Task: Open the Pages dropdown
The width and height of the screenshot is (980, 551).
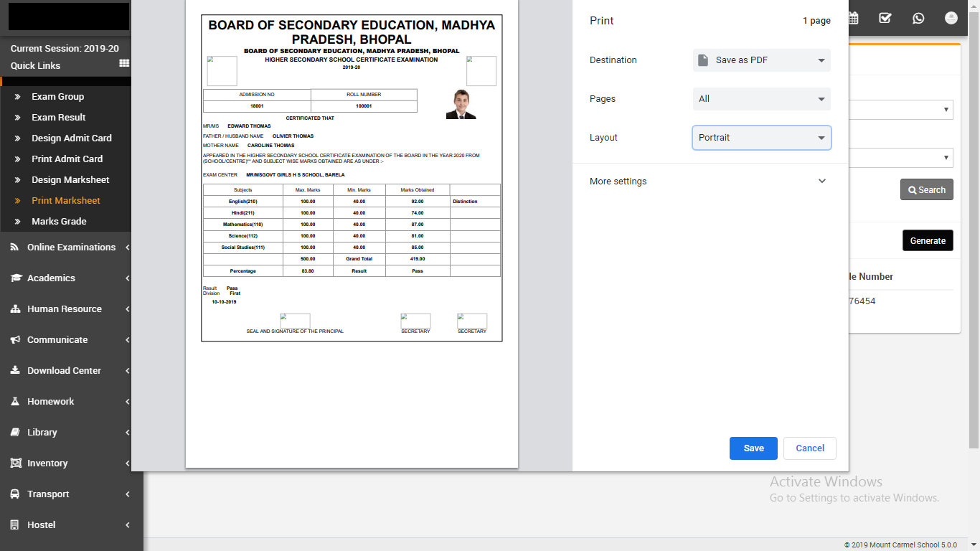Action: (x=761, y=99)
